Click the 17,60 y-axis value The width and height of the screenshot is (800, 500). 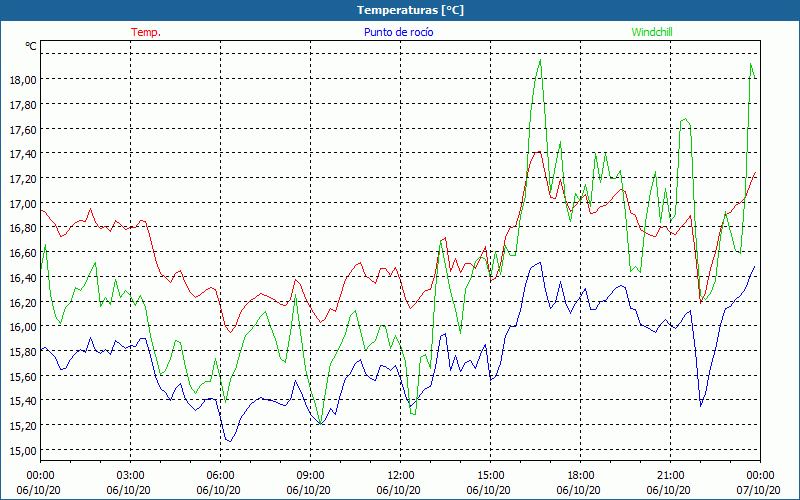[23, 130]
